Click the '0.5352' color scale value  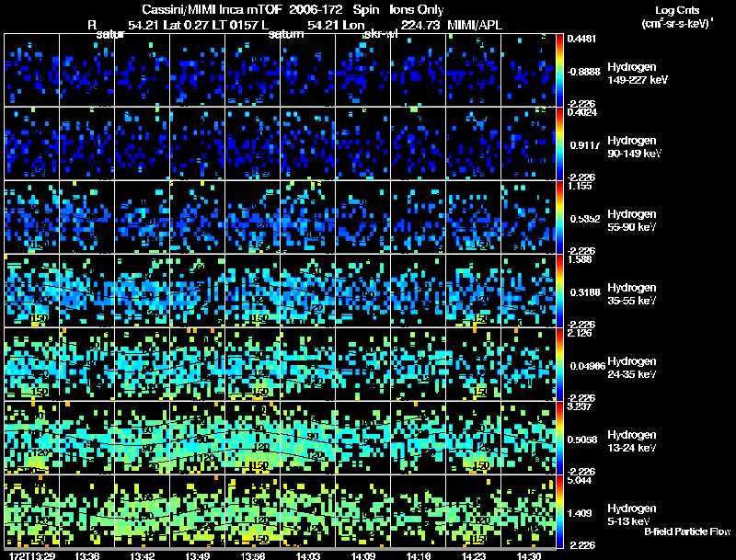[584, 219]
